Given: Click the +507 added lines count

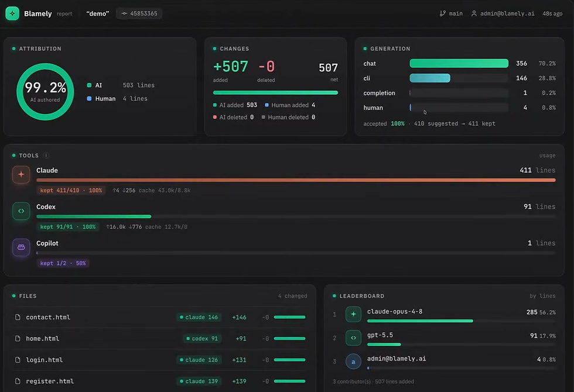Looking at the screenshot, I should click(x=231, y=67).
